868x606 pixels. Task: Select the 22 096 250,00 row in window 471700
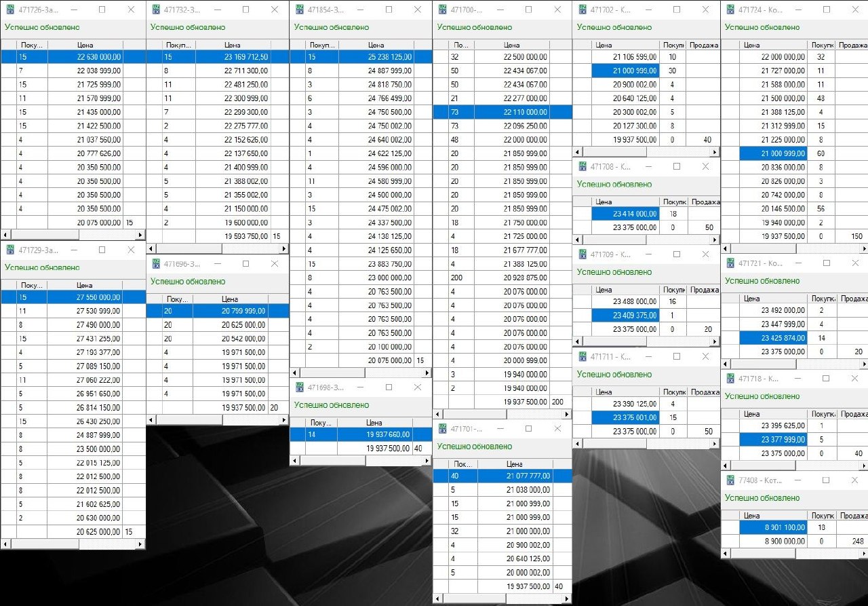click(x=512, y=126)
